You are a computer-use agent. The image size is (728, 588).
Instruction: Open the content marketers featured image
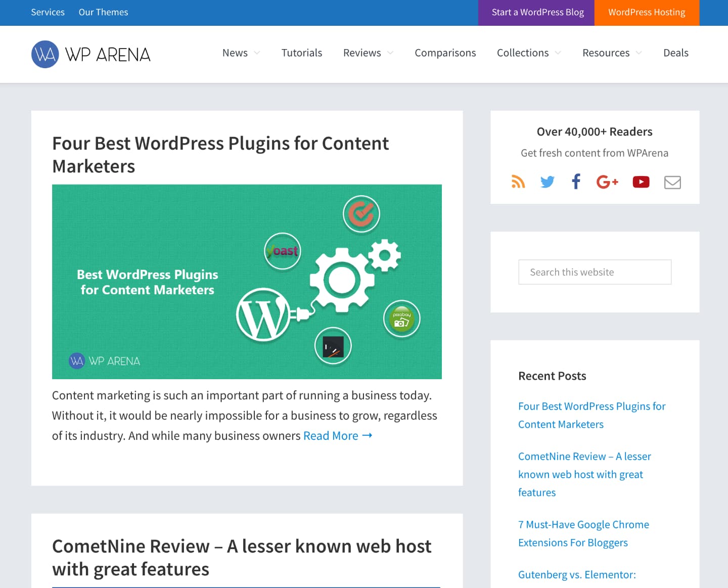(x=247, y=282)
